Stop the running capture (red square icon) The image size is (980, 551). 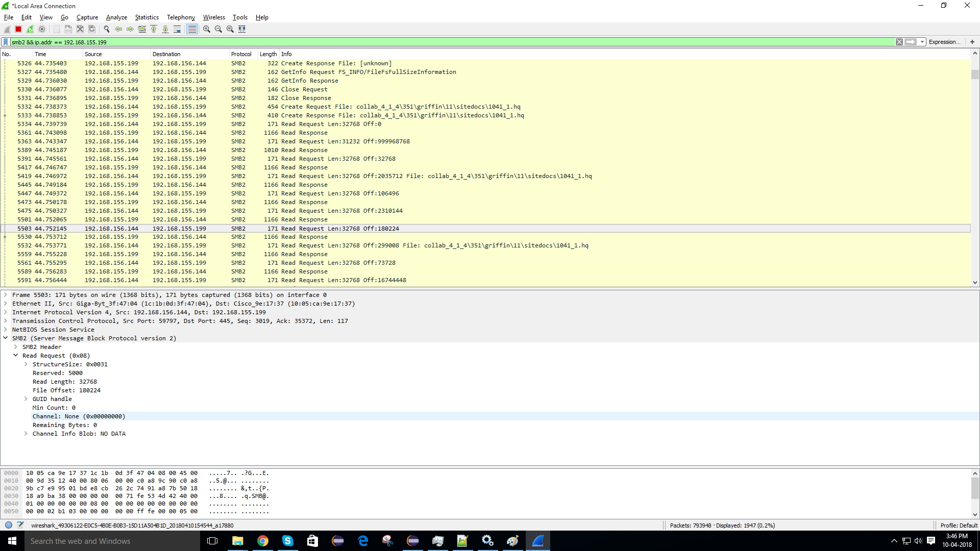(18, 29)
